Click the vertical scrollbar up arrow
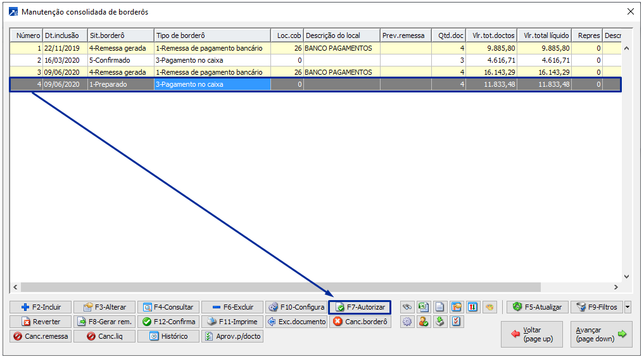Viewport: 644px width, 359px height. [x=626, y=48]
